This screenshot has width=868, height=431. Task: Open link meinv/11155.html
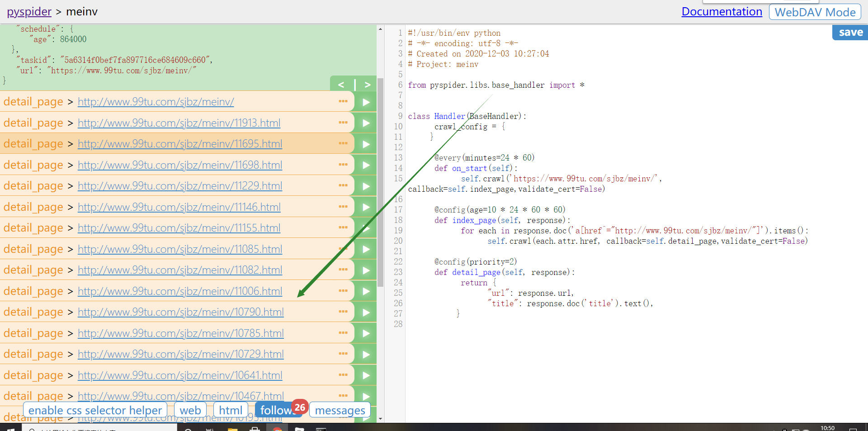(x=179, y=228)
